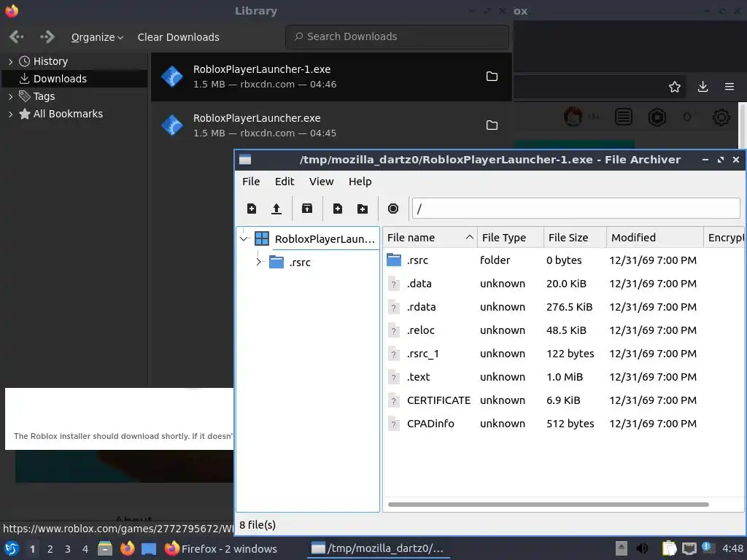Collapse the RobloxPlayerLaun... root tree node
Image resolution: width=747 pixels, height=560 pixels.
[244, 238]
